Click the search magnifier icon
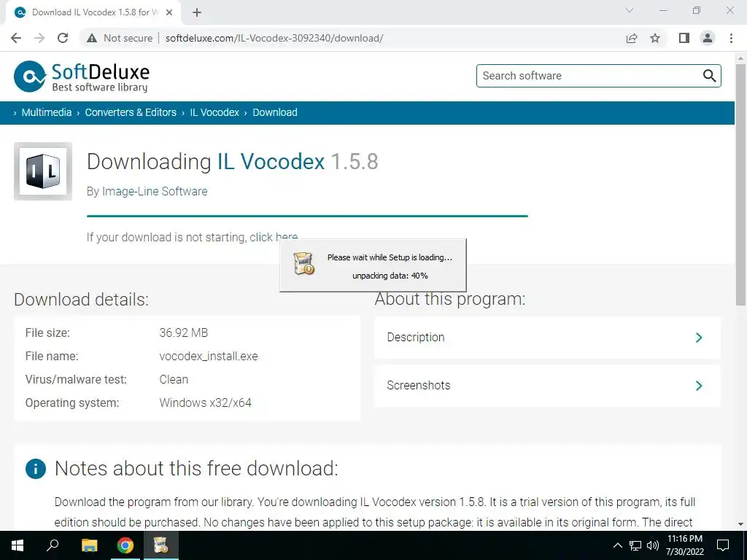Screen dimensions: 747x560 (x=709, y=76)
